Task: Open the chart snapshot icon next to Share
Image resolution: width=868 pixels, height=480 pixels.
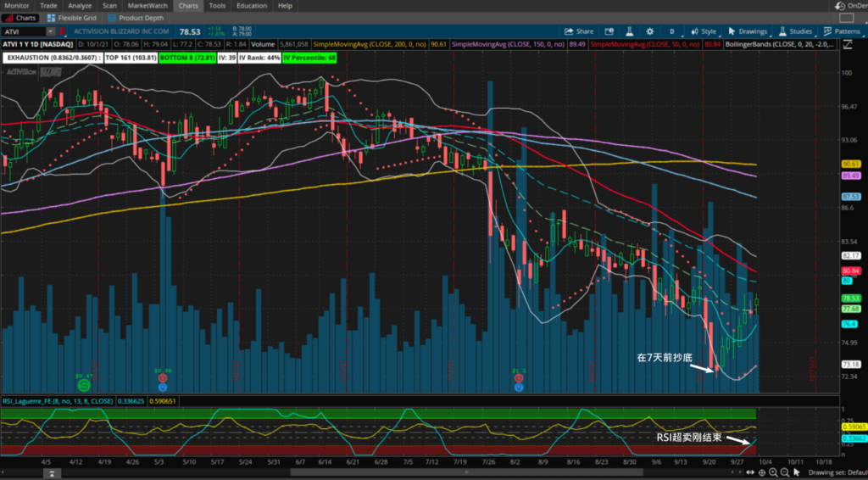Action: 609,31
